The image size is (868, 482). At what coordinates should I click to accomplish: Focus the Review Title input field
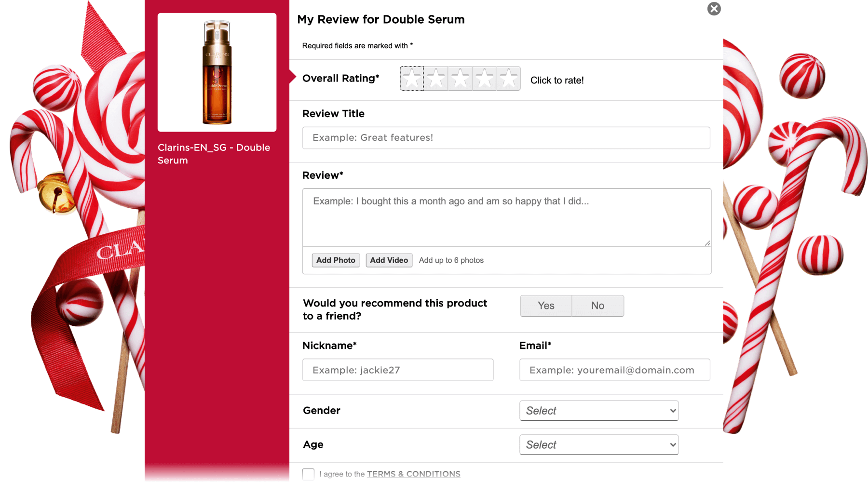click(506, 138)
